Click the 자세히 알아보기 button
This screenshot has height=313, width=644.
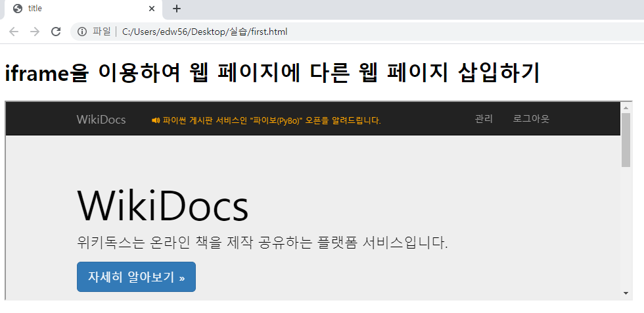(137, 277)
